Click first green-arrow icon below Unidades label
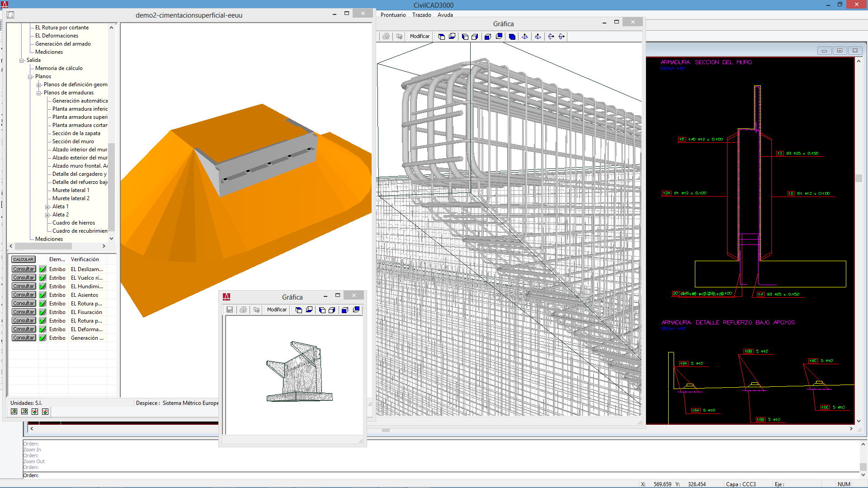The width and height of the screenshot is (868, 488). click(14, 412)
